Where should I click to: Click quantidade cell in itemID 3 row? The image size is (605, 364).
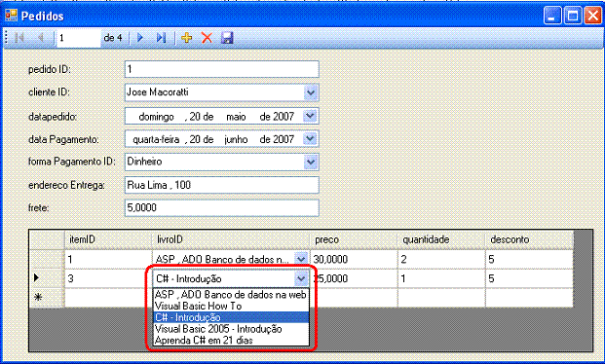(441, 278)
